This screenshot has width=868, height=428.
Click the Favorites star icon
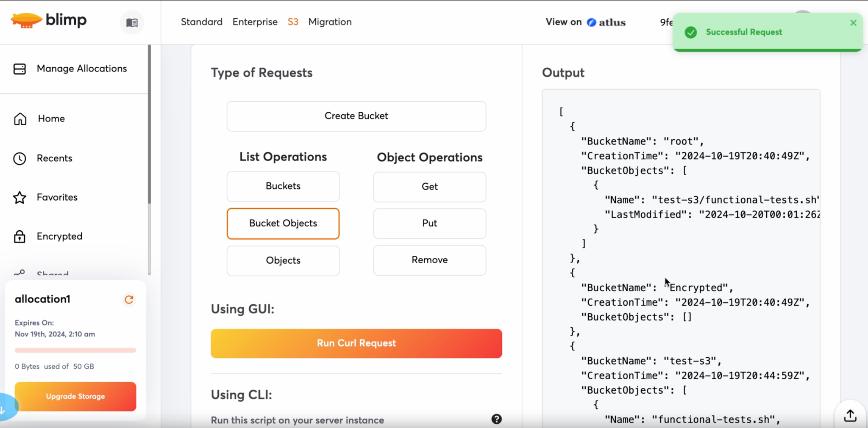coord(19,198)
